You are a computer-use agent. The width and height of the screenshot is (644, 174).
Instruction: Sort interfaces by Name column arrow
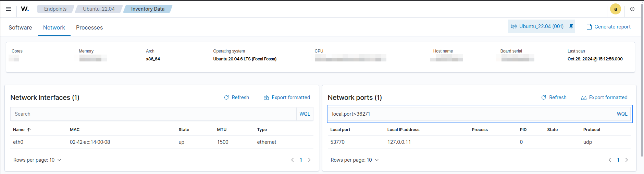(x=29, y=130)
